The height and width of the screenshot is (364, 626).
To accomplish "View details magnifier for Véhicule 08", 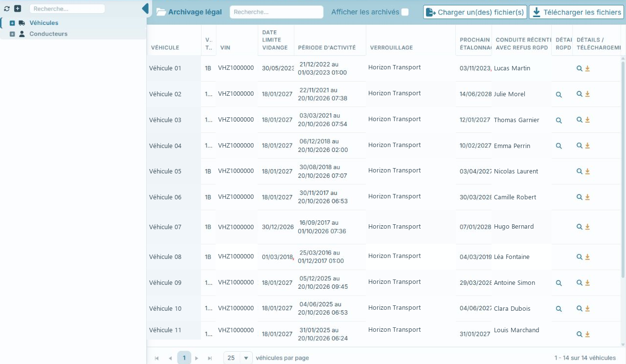I will [580, 257].
